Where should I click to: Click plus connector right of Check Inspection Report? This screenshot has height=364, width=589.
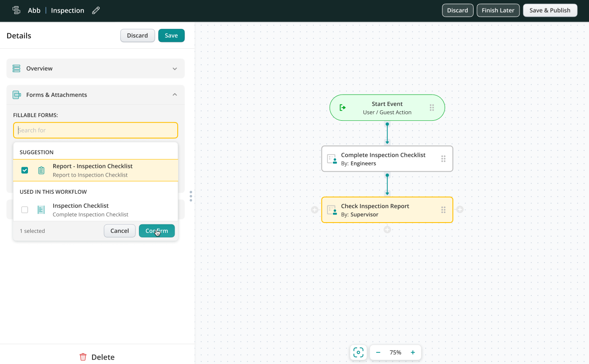[460, 209]
